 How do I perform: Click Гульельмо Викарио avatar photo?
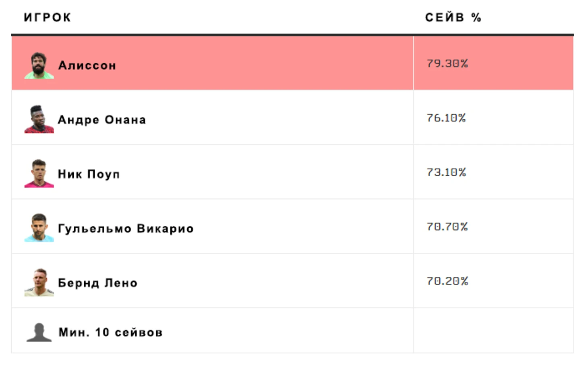39,228
